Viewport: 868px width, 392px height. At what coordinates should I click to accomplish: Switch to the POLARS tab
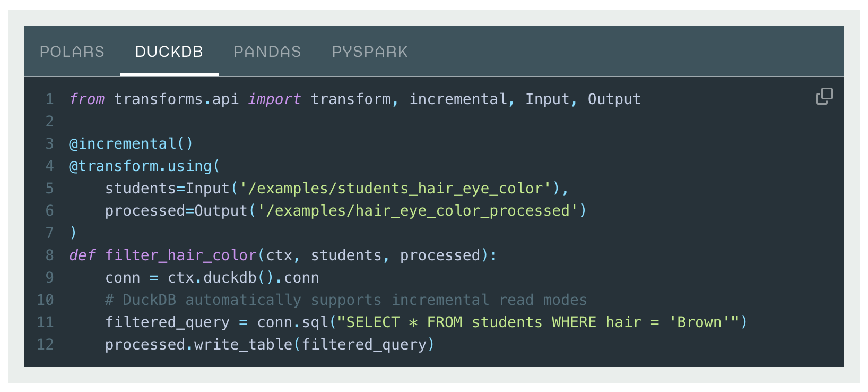pos(72,52)
